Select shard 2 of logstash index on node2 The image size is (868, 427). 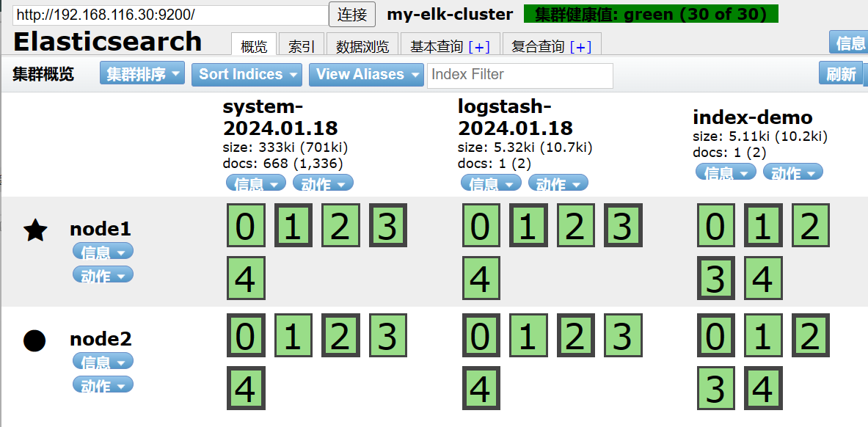click(576, 335)
